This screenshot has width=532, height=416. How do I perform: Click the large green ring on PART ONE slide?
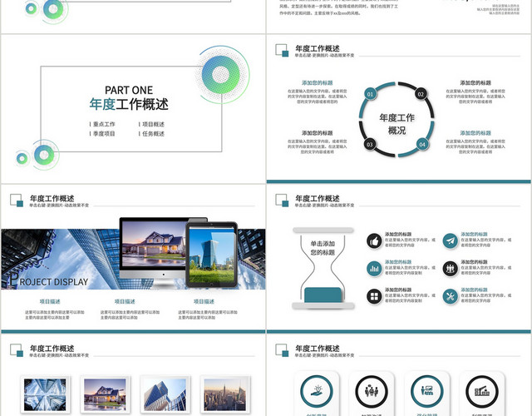point(221,75)
